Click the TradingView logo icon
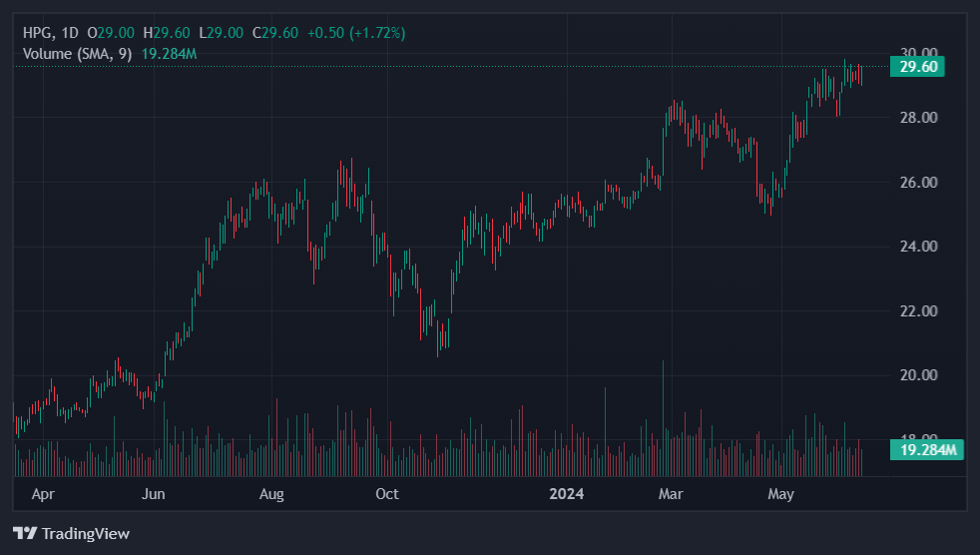Screen dimensions: 980x555 (x=25, y=534)
